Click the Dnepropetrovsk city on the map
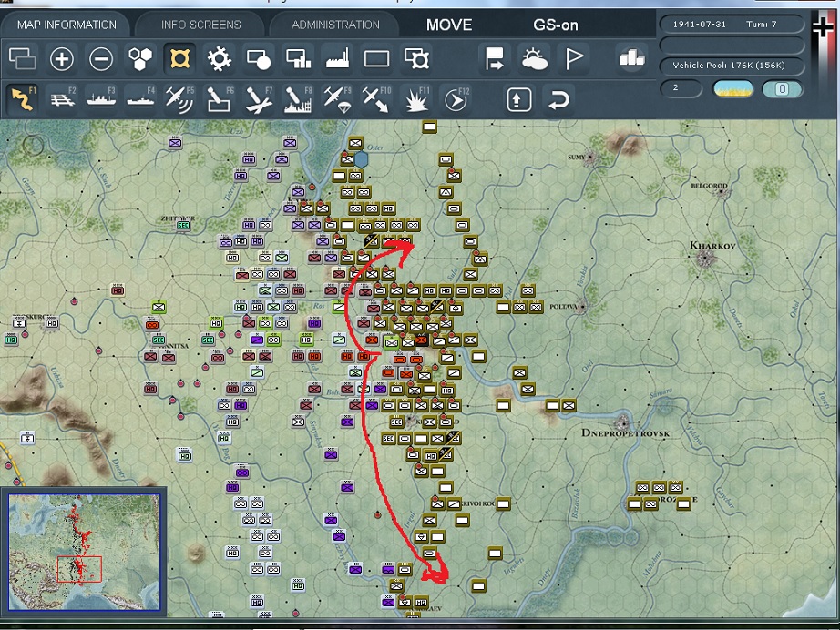The width and height of the screenshot is (840, 630). point(621,422)
